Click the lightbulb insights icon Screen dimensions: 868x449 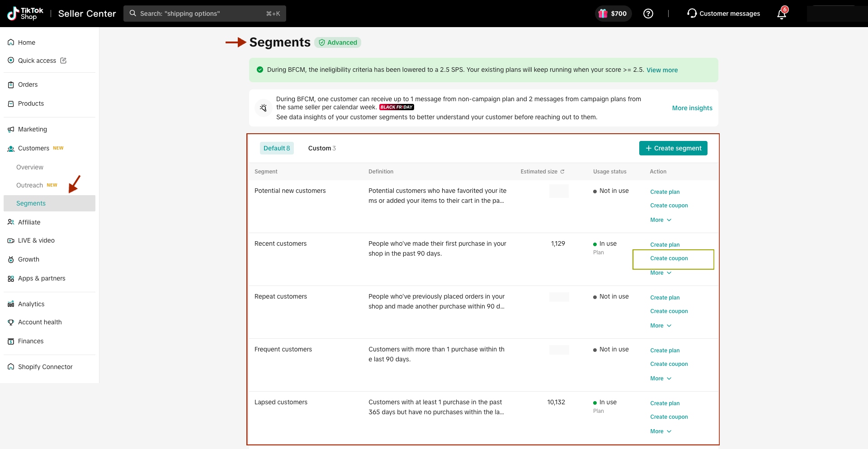[x=263, y=108]
